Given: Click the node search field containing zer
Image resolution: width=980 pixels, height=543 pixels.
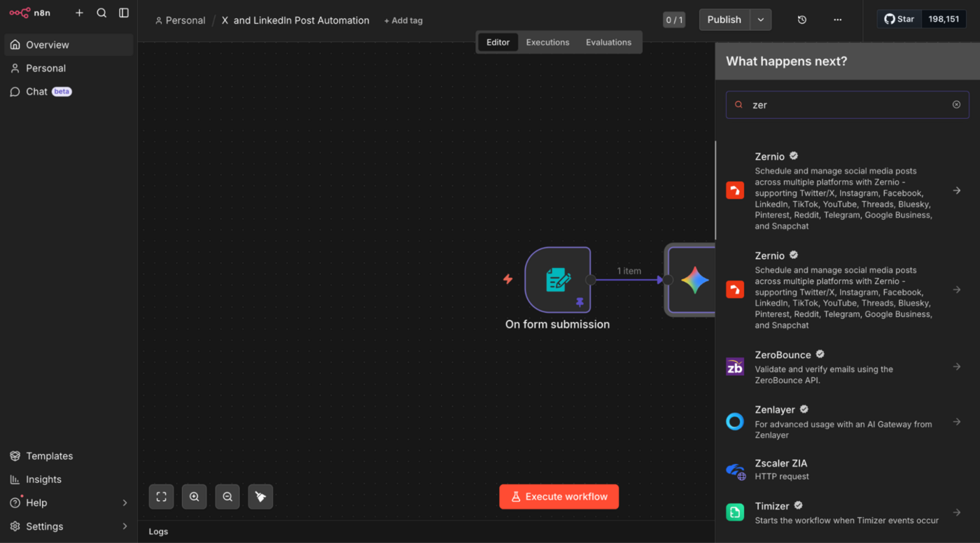Looking at the screenshot, I should coord(847,105).
